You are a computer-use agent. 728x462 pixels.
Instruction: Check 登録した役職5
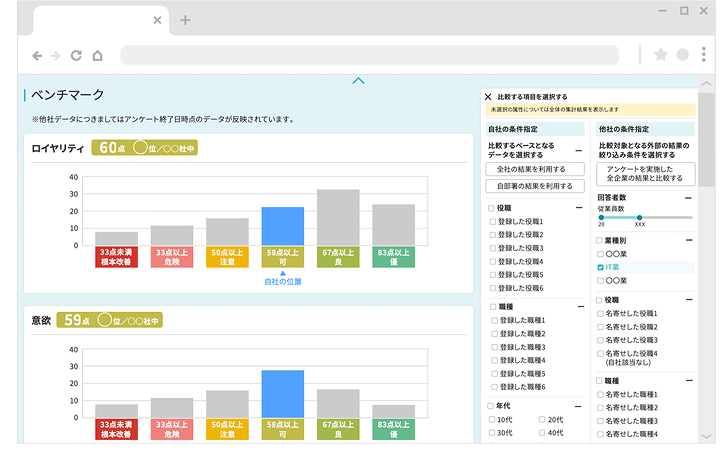[x=493, y=274]
